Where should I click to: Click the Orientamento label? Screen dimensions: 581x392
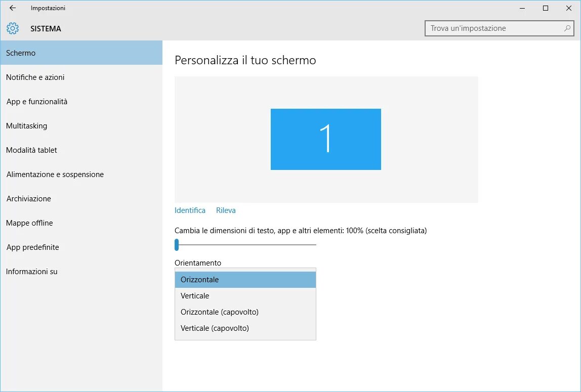pos(198,263)
